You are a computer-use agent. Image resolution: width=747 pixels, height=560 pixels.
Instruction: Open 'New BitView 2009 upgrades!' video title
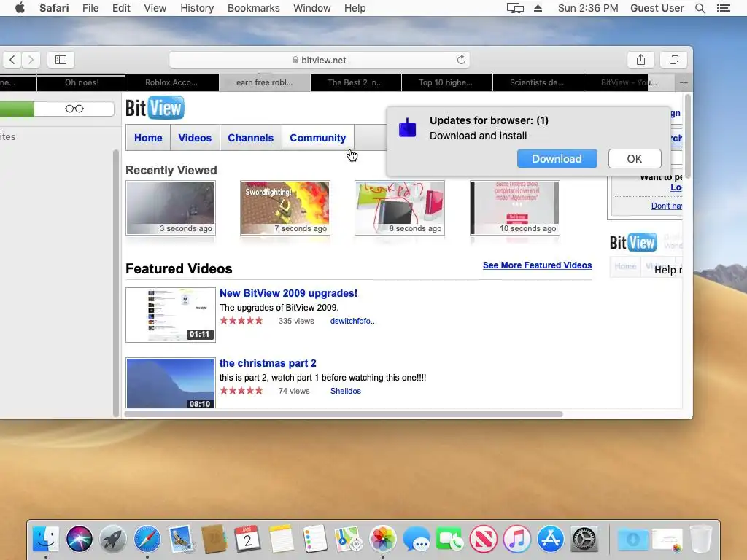[288, 293]
